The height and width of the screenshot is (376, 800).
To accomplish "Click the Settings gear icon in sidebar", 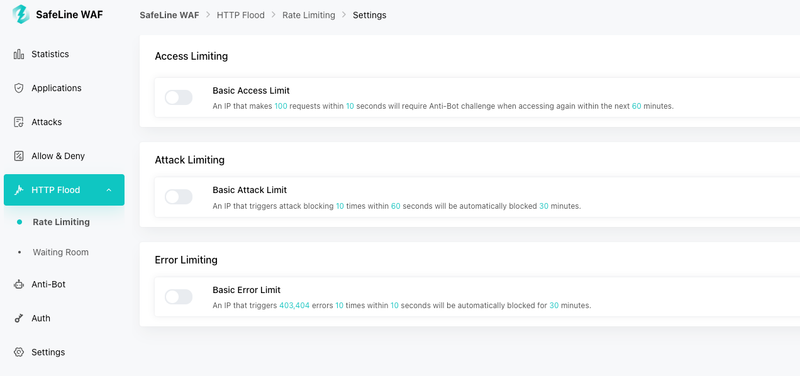I will 19,353.
